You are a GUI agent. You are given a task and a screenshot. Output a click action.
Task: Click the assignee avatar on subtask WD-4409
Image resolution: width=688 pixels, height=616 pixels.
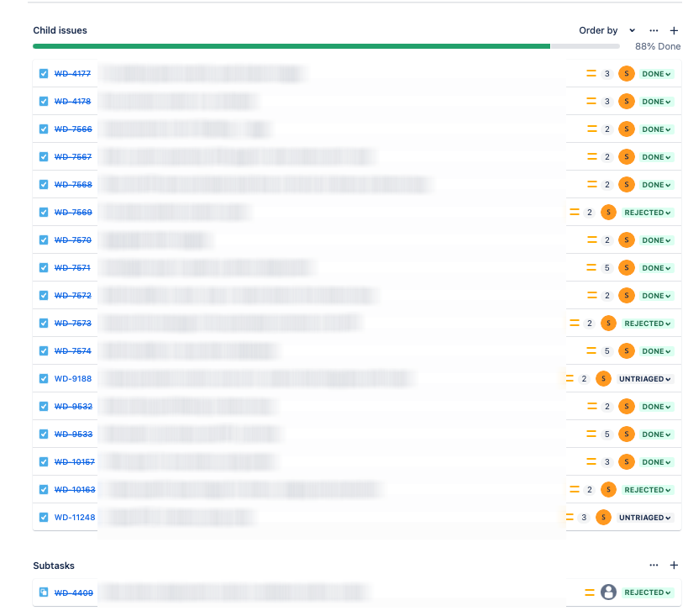(x=608, y=592)
